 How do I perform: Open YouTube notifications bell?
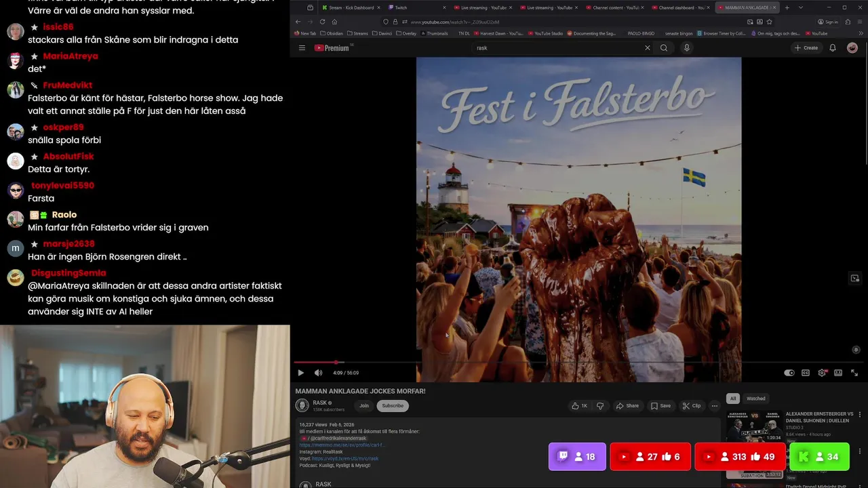833,47
